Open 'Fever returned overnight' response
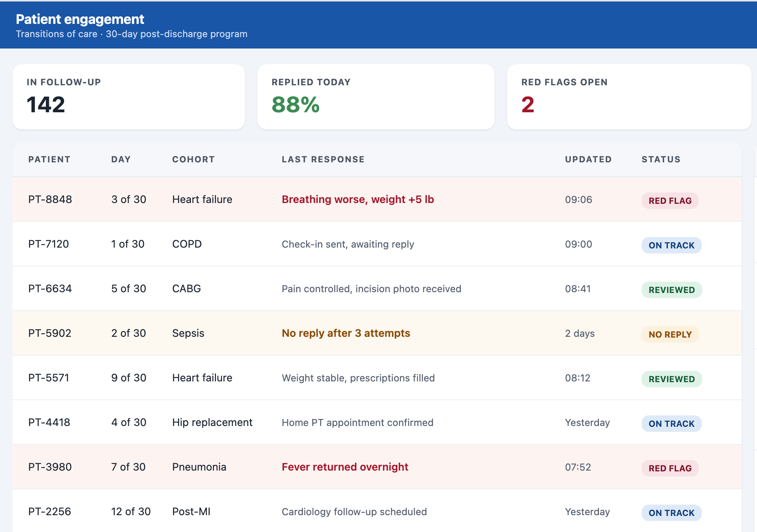This screenshot has width=757, height=532. (x=345, y=467)
